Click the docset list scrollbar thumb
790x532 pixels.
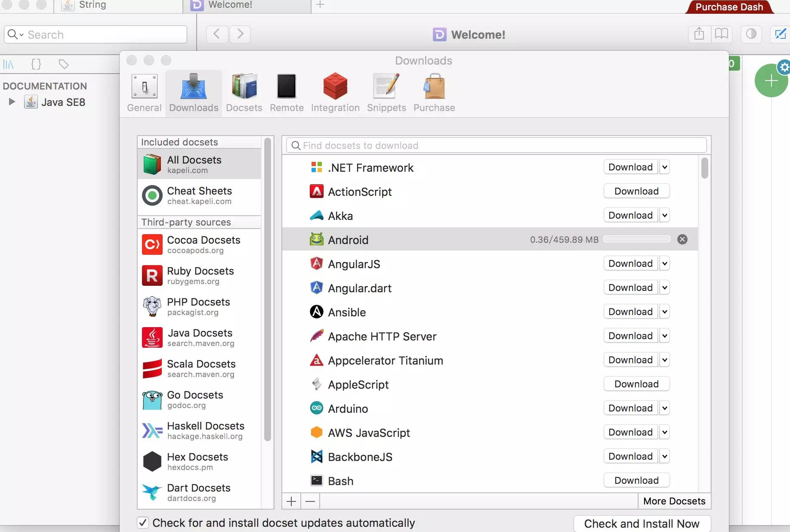(704, 168)
